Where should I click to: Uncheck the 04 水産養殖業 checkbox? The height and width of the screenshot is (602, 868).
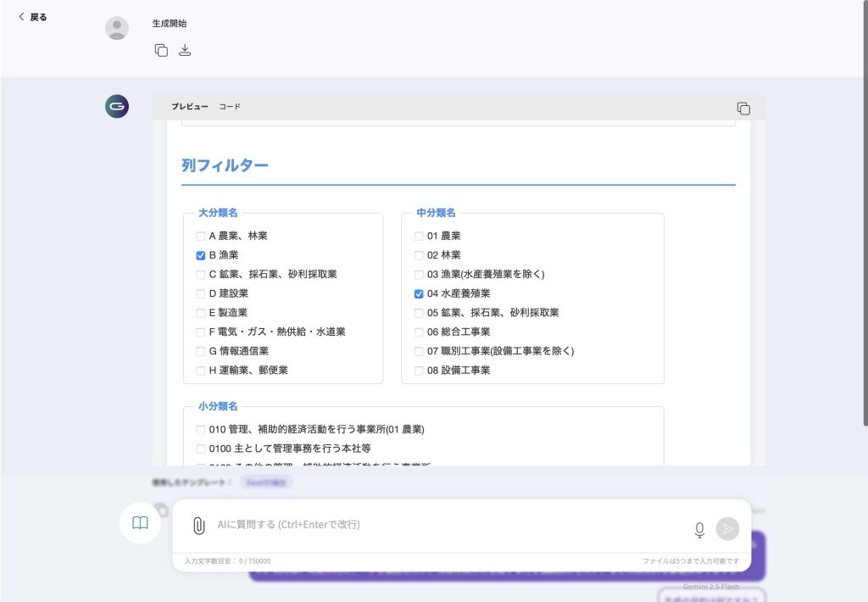419,293
